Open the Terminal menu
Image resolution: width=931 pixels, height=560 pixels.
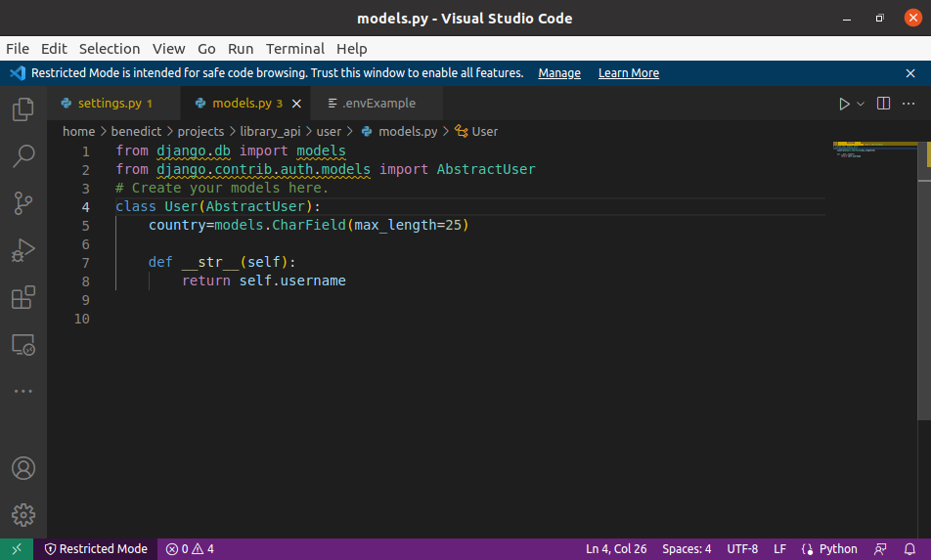295,49
